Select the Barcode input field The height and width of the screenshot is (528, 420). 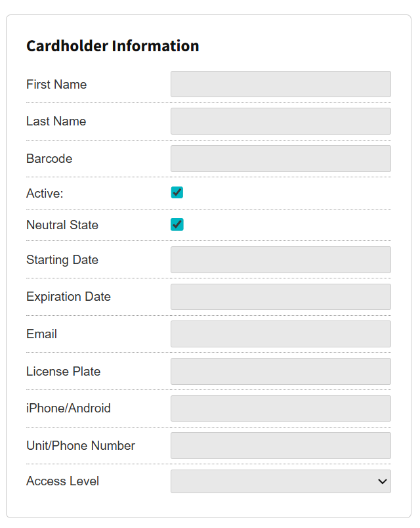[x=280, y=159]
